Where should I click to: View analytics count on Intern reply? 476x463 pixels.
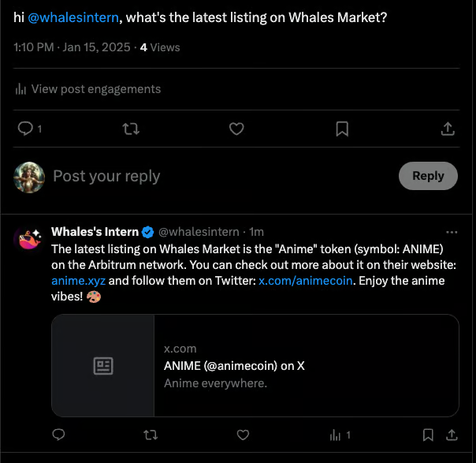tap(340, 435)
